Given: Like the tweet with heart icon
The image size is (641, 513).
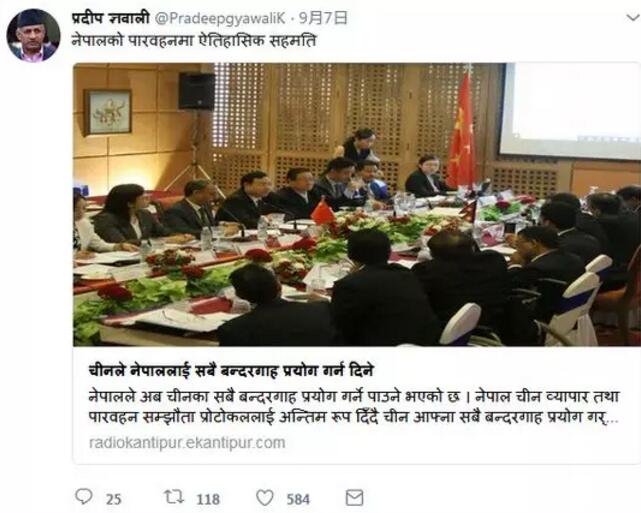Looking at the screenshot, I should pyautogui.click(x=264, y=498).
